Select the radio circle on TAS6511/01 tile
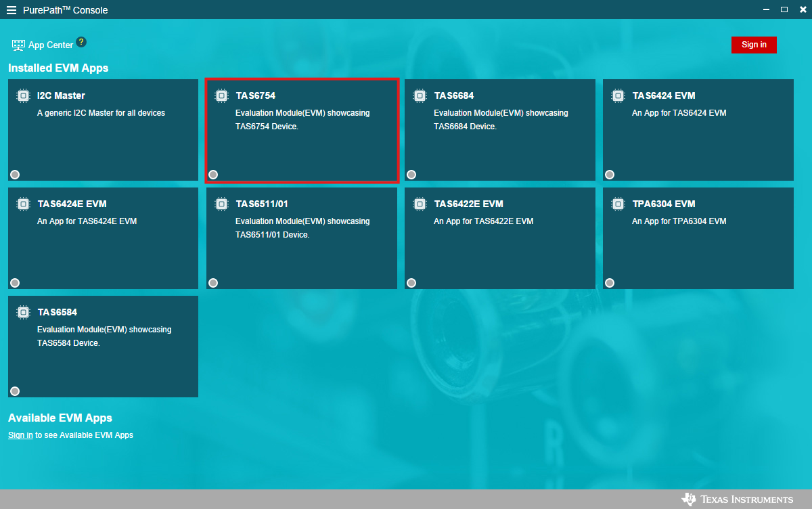 pos(213,283)
